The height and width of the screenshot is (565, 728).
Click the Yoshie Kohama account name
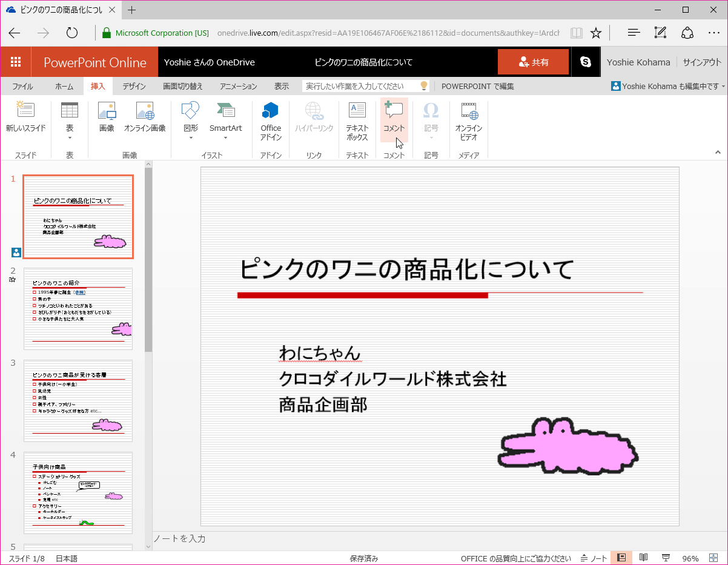pyautogui.click(x=638, y=62)
